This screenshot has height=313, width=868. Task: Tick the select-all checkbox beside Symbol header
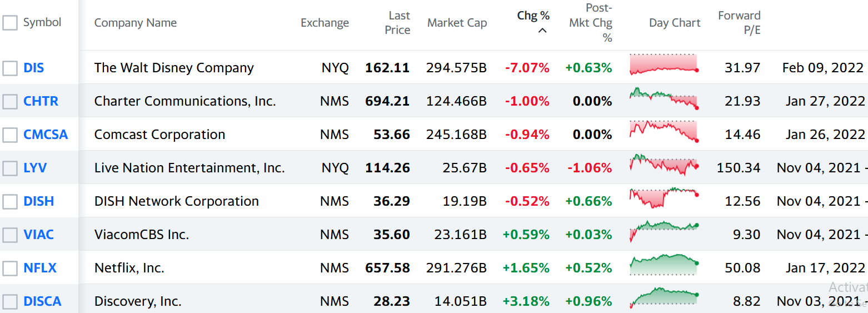pos(10,23)
